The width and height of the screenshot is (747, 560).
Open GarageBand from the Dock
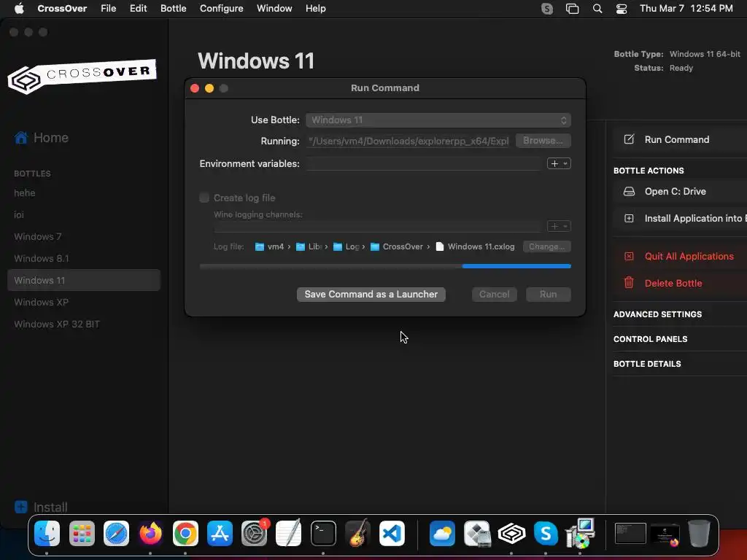coord(357,533)
